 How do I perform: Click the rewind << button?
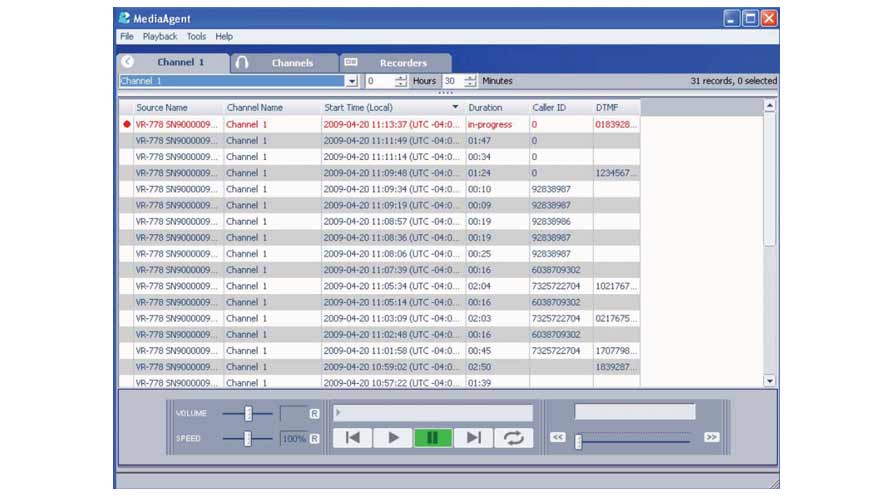click(558, 437)
